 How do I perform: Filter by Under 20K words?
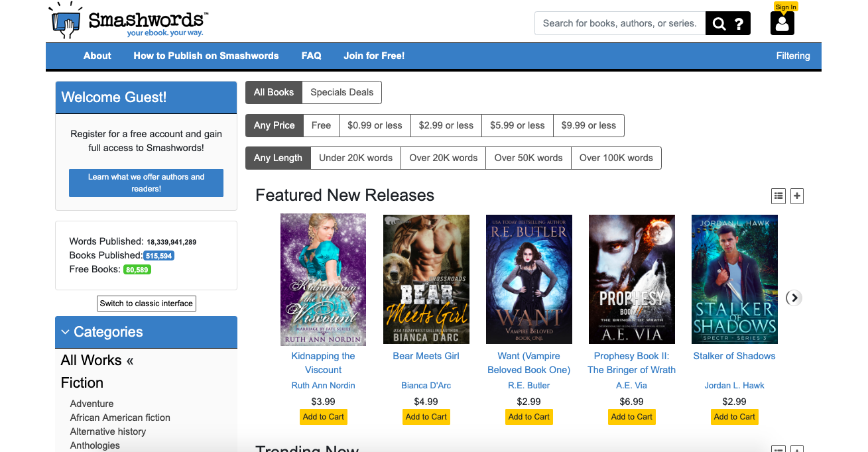(x=356, y=158)
